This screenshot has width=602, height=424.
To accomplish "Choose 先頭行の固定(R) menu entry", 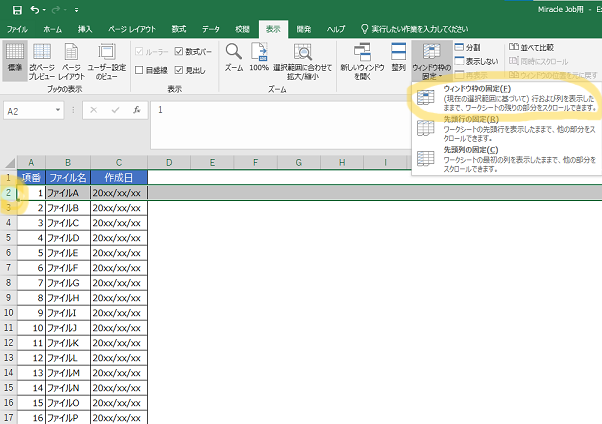I will tap(506, 128).
